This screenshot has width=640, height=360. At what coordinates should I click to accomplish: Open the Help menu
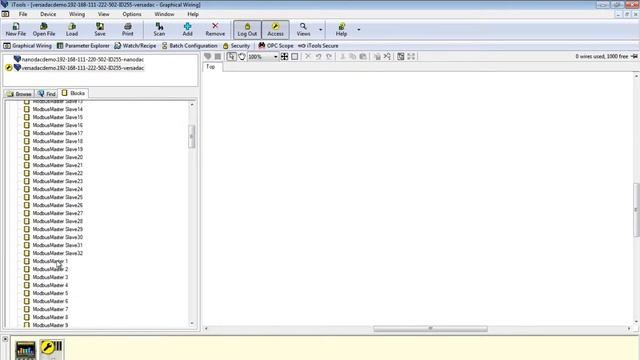click(x=193, y=14)
